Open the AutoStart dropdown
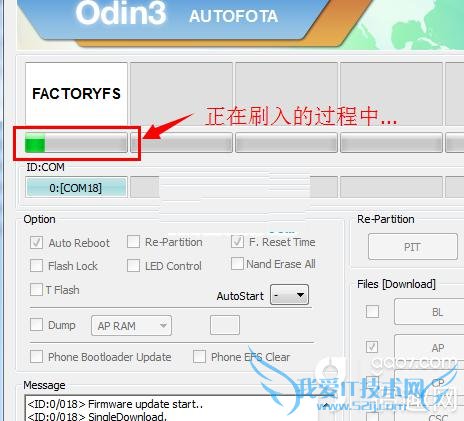Image resolution: width=464 pixels, height=421 pixels. [289, 295]
